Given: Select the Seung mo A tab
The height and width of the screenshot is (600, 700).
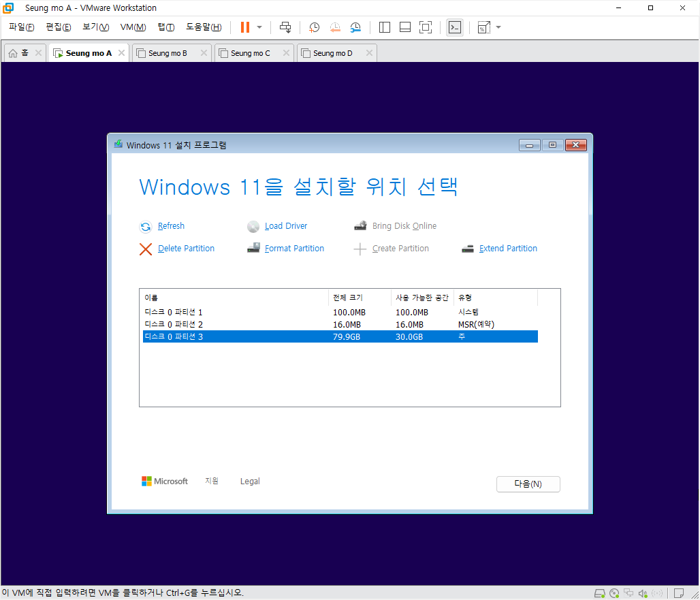Looking at the screenshot, I should 89,53.
